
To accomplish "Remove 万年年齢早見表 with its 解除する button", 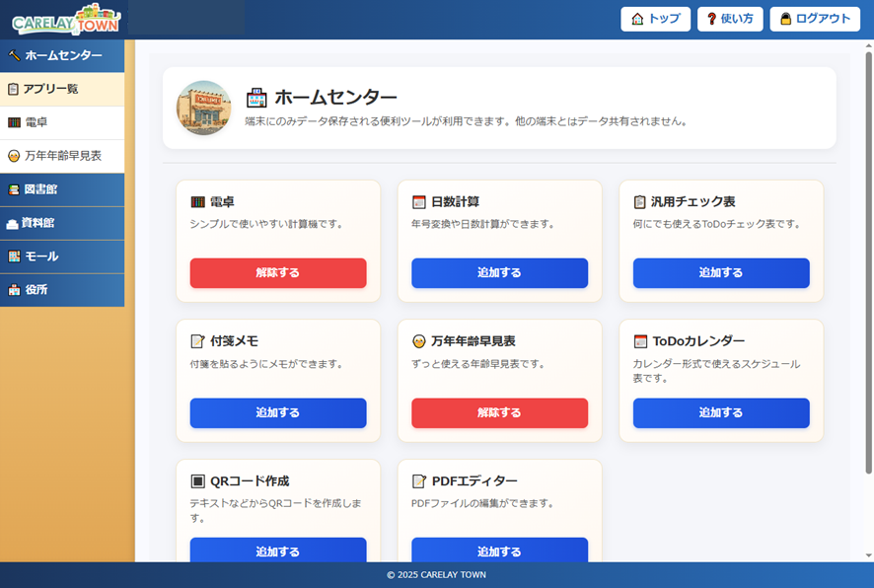I will (499, 412).
